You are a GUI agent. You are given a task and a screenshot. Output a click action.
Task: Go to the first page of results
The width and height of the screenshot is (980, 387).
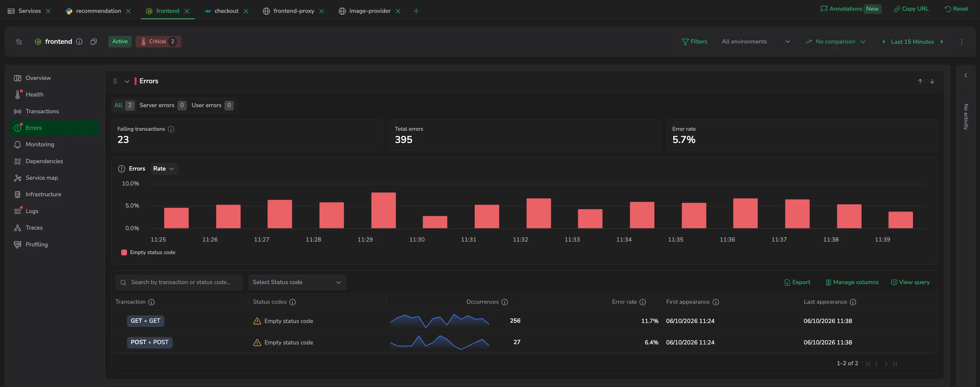pyautogui.click(x=868, y=363)
